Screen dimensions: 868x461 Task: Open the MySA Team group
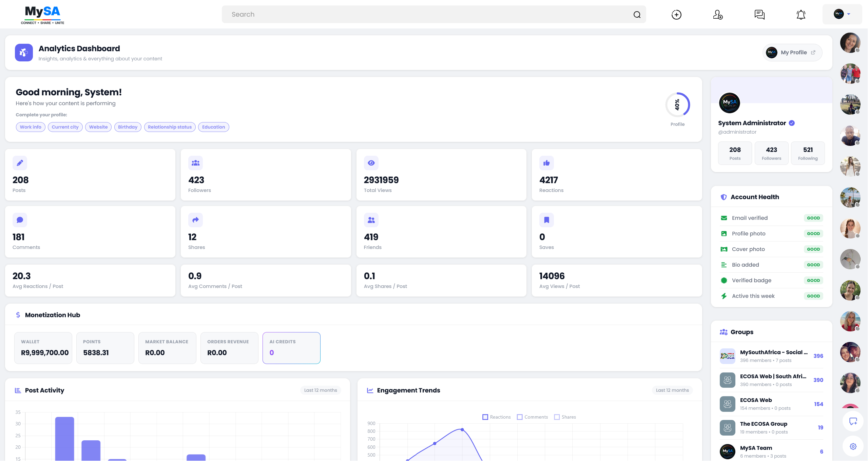coord(771,452)
